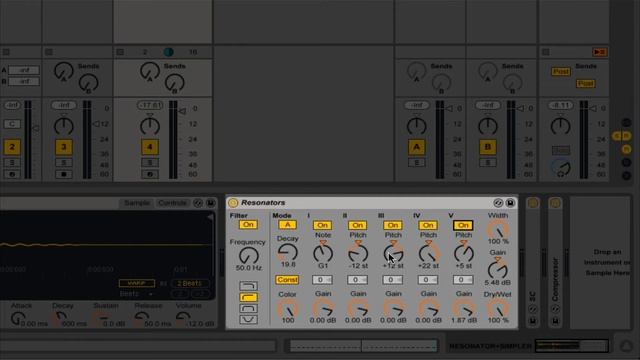Viewport: 640px width, 360px height.
Task: Click the Simpler hot-swap icon
Action: tap(198, 203)
